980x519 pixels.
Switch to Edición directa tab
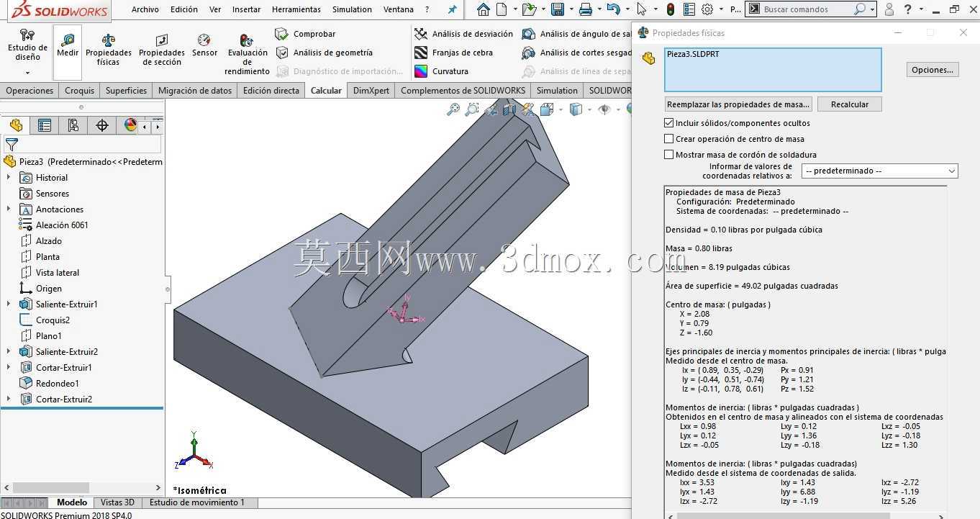click(271, 91)
